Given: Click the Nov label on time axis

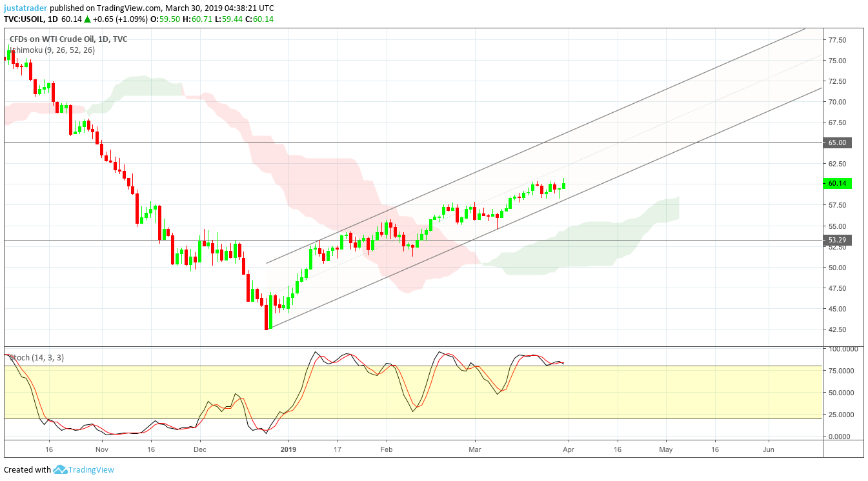Looking at the screenshot, I should click(101, 449).
